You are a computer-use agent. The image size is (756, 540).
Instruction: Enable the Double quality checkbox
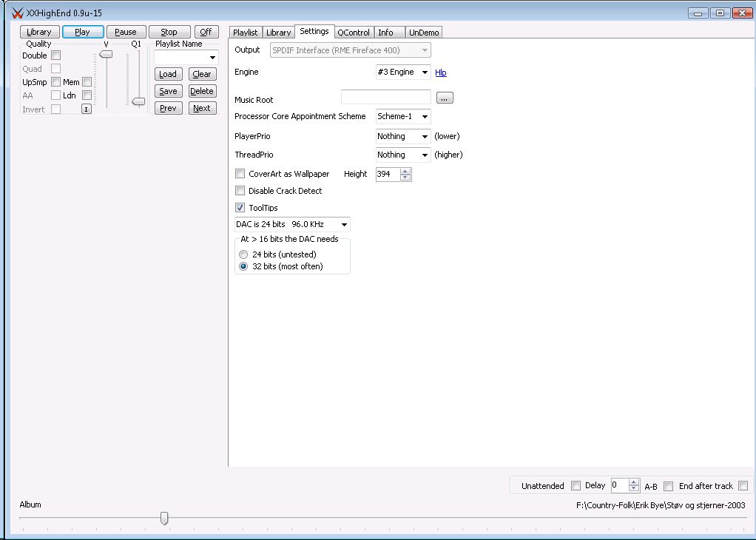56,55
